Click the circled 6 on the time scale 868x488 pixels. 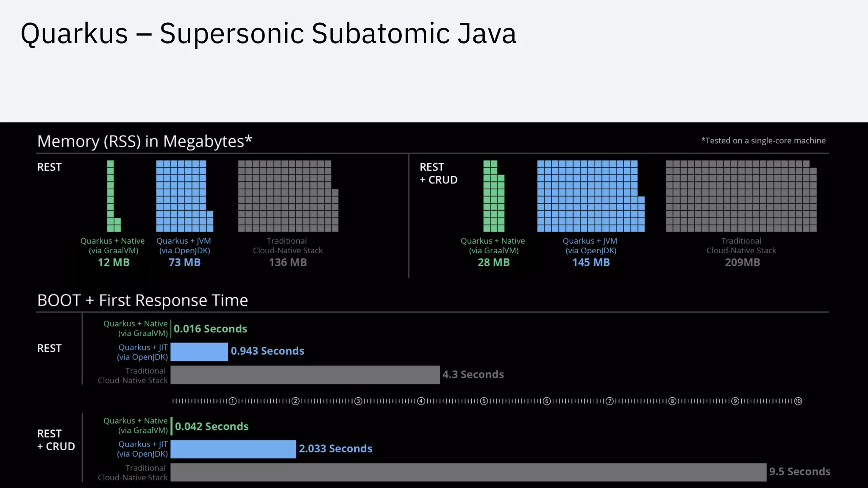(547, 401)
